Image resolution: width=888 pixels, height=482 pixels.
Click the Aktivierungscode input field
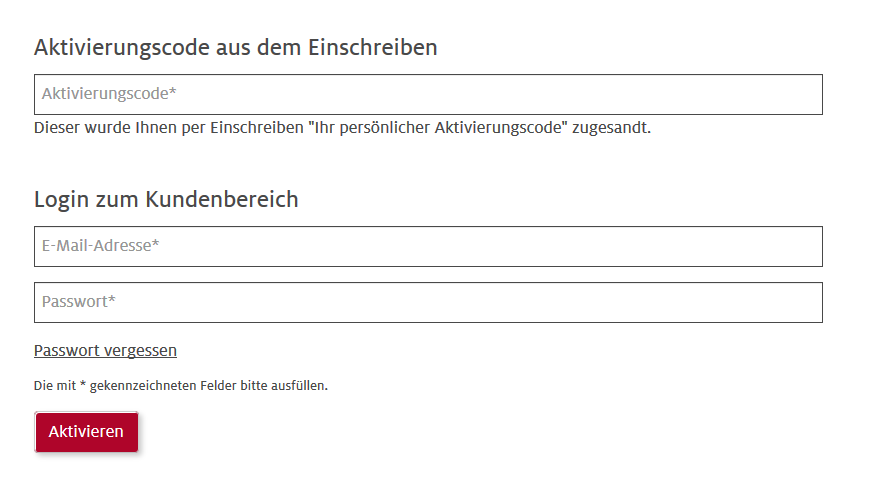(x=428, y=94)
